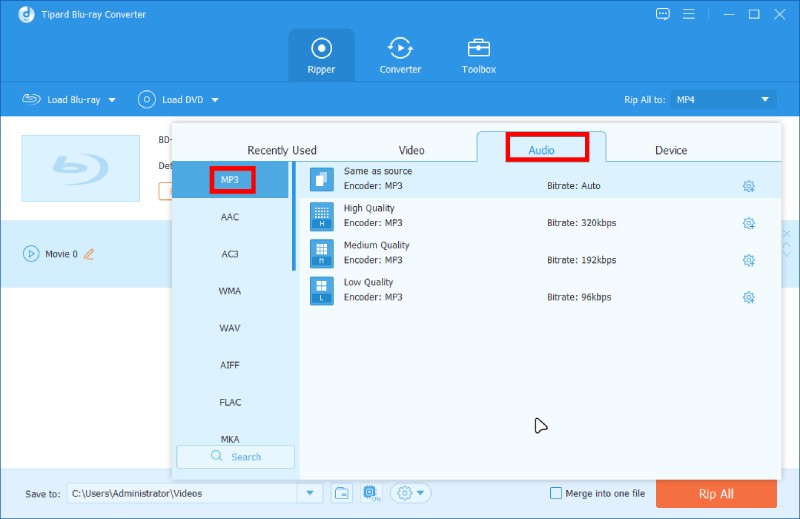
Task: Open settings gear for Low Quality
Action: coord(748,297)
